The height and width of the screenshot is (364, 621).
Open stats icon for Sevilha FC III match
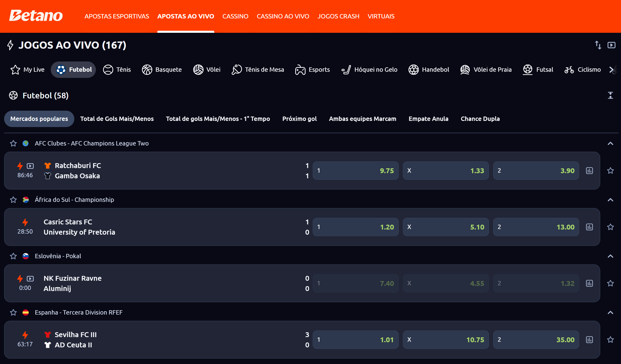[589, 340]
